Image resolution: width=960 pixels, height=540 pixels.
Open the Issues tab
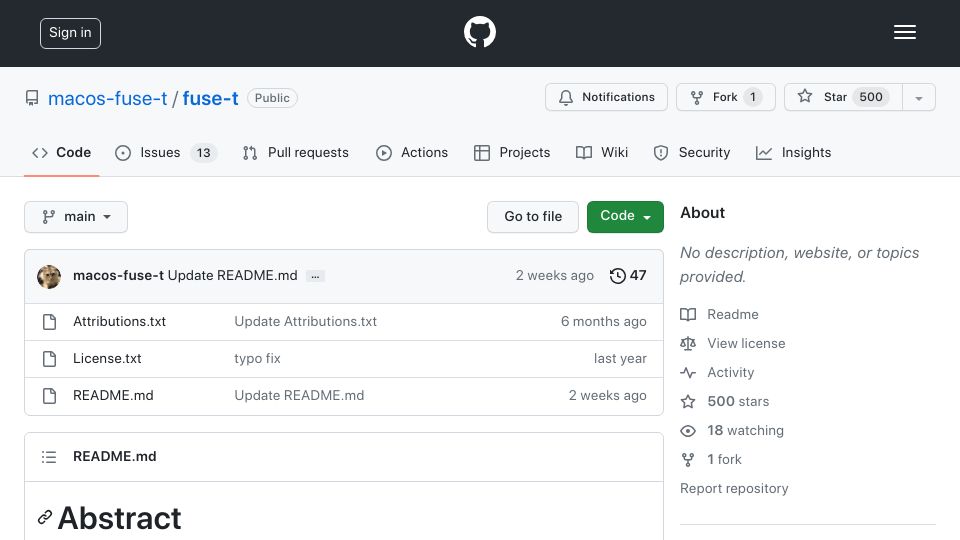[166, 152]
